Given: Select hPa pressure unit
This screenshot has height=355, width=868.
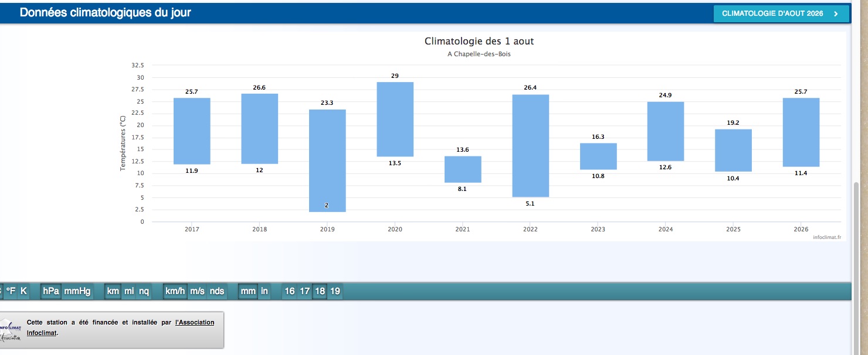Looking at the screenshot, I should [x=51, y=291].
